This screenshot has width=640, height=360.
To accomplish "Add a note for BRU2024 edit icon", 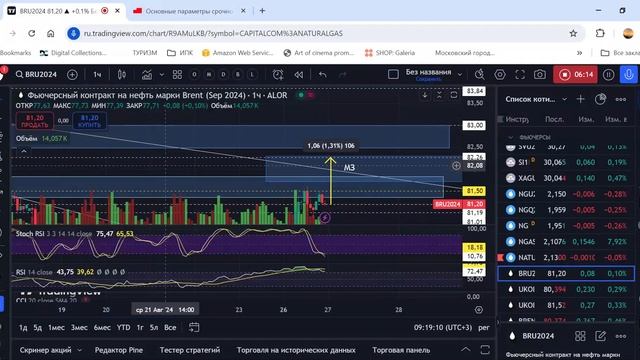I will coord(600,336).
